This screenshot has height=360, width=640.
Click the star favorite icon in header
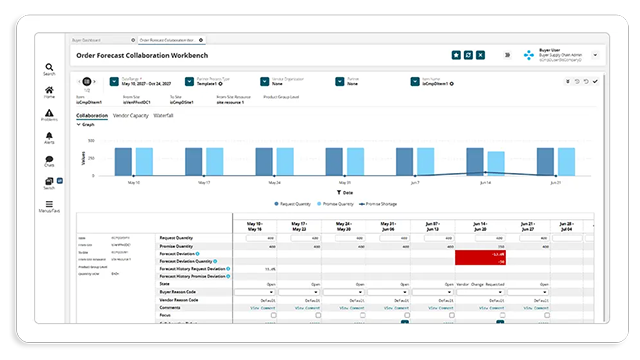pyautogui.click(x=456, y=55)
